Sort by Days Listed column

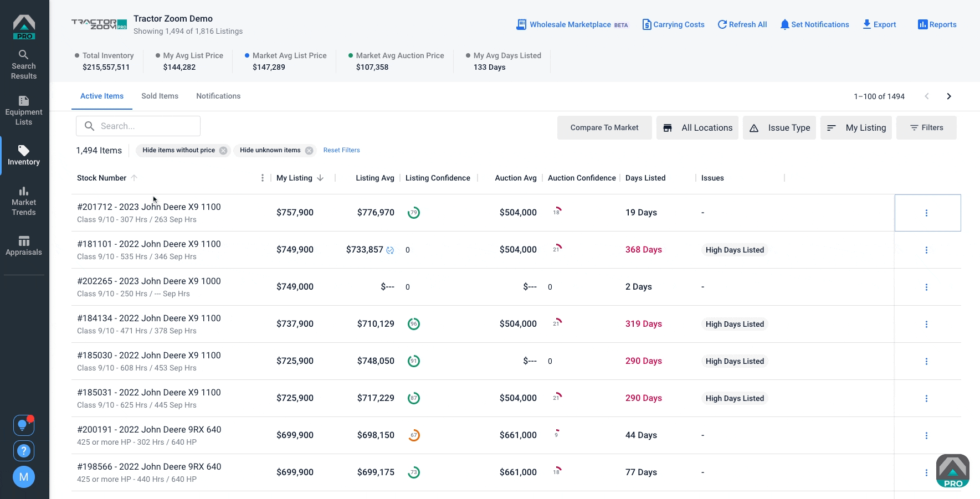pos(645,178)
